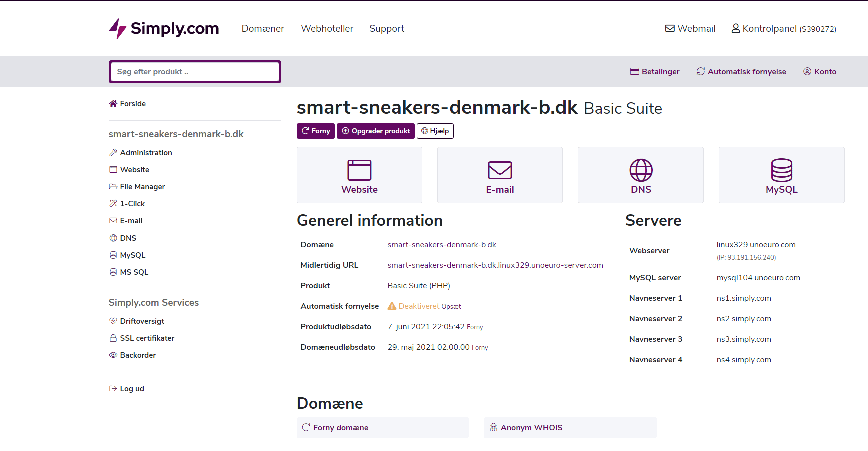Go to Forside in sidebar
Screen dimensions: 868x451
128,104
